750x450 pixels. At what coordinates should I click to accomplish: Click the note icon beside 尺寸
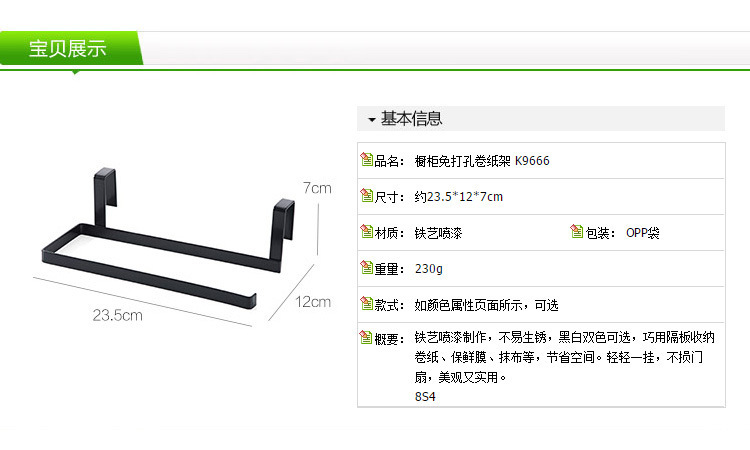click(x=366, y=195)
